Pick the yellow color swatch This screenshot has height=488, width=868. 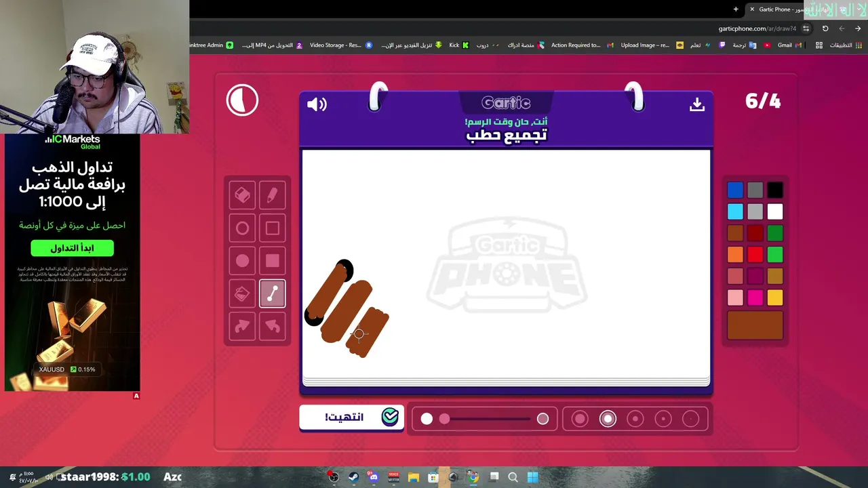click(774, 298)
